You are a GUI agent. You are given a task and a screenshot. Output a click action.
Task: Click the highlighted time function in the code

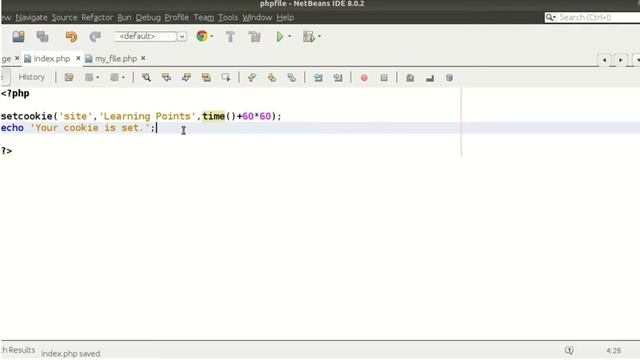(x=213, y=116)
